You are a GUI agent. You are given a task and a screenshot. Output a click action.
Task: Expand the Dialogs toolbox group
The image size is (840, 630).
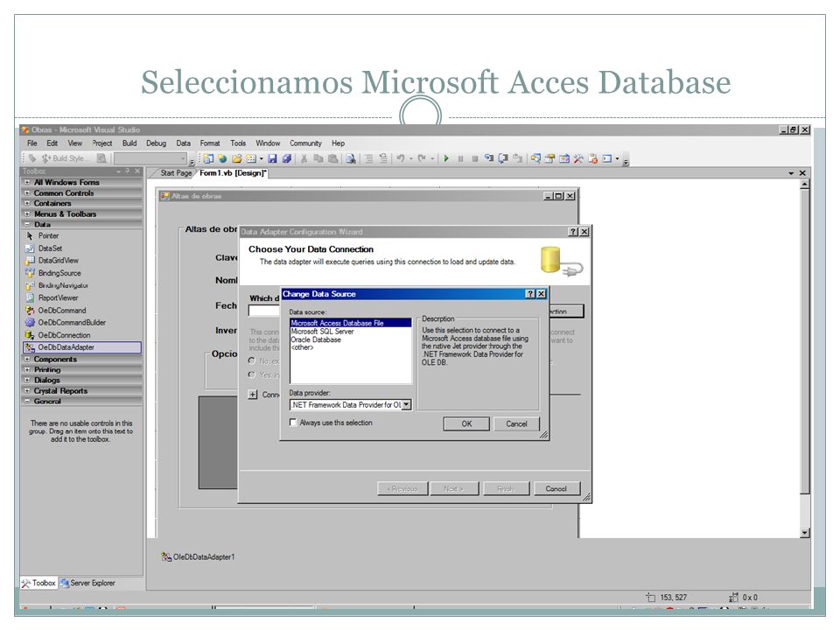(27, 381)
